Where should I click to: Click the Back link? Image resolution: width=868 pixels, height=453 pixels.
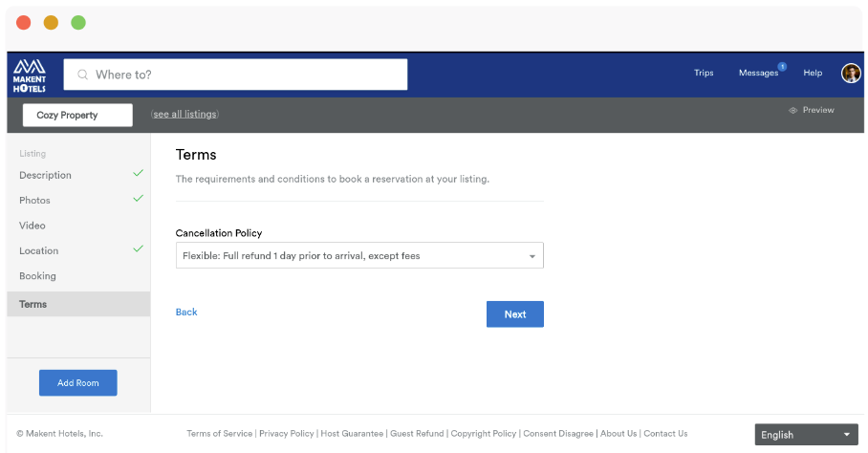point(186,312)
